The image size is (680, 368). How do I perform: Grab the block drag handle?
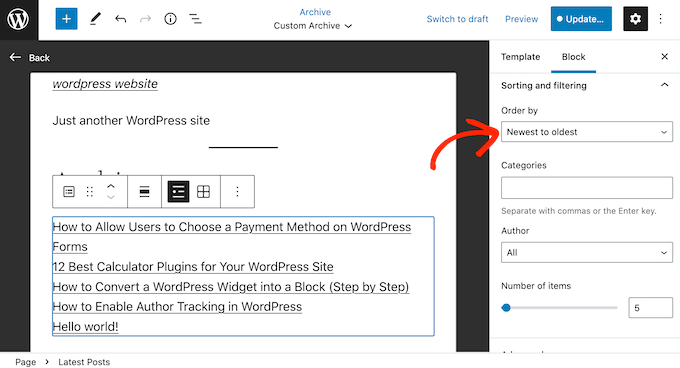click(90, 192)
